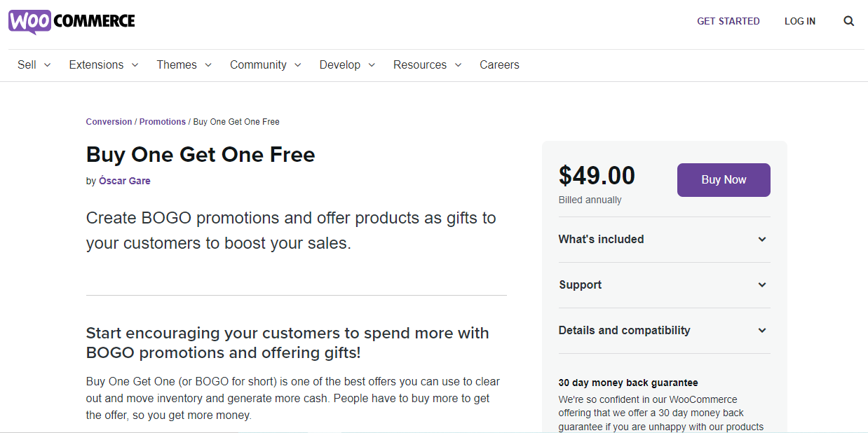This screenshot has height=433, width=868.
Task: Click the Sell menu chevron arrow
Action: click(x=48, y=65)
